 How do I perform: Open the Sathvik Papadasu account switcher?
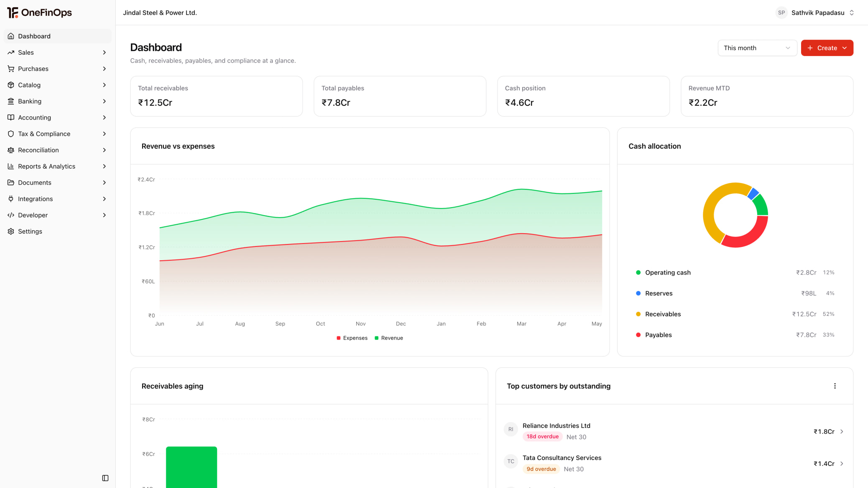pos(814,13)
